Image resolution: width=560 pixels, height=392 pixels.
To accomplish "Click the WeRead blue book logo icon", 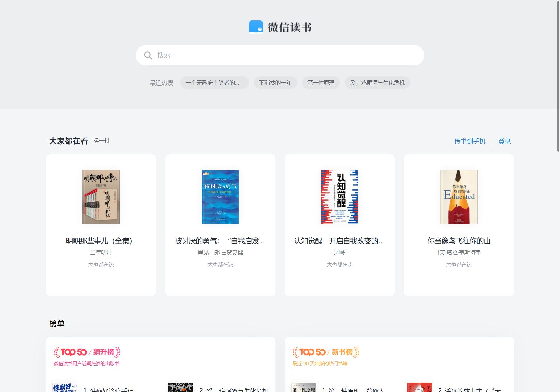I will click(x=256, y=27).
